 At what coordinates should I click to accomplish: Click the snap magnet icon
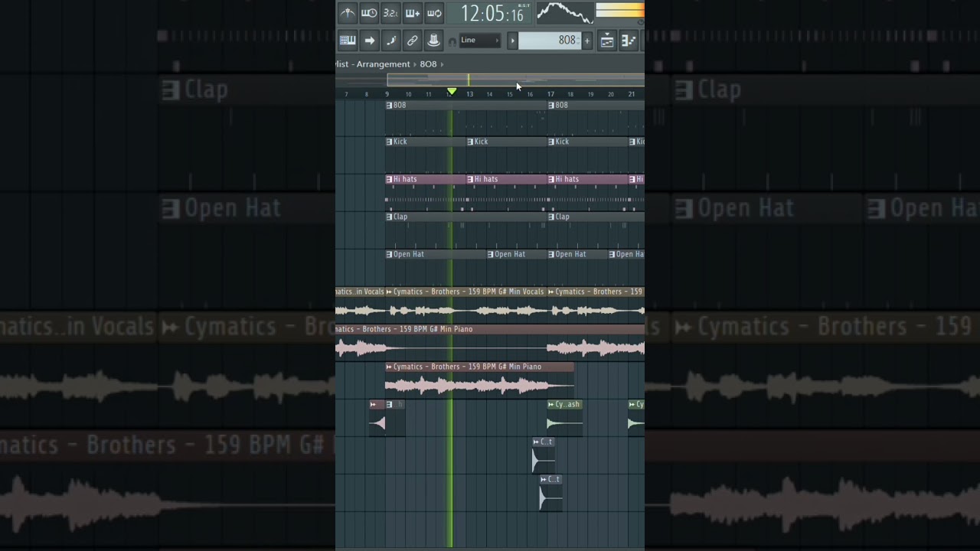(x=452, y=41)
